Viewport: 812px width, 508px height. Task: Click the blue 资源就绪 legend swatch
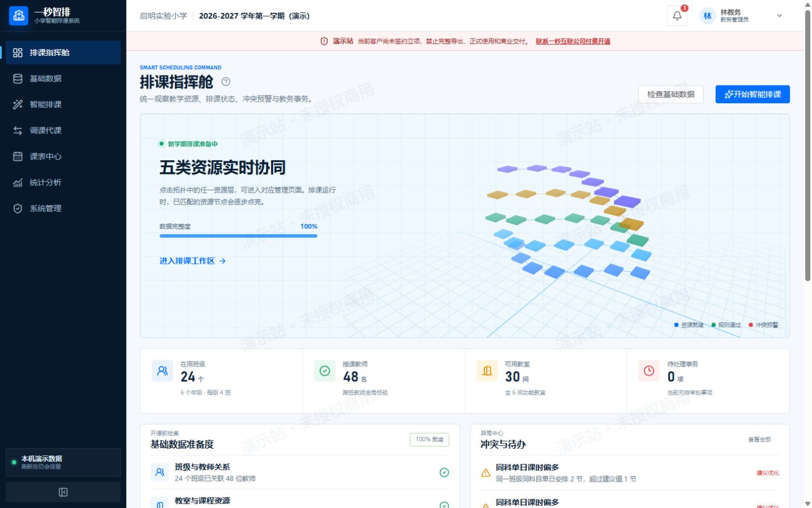tap(676, 325)
